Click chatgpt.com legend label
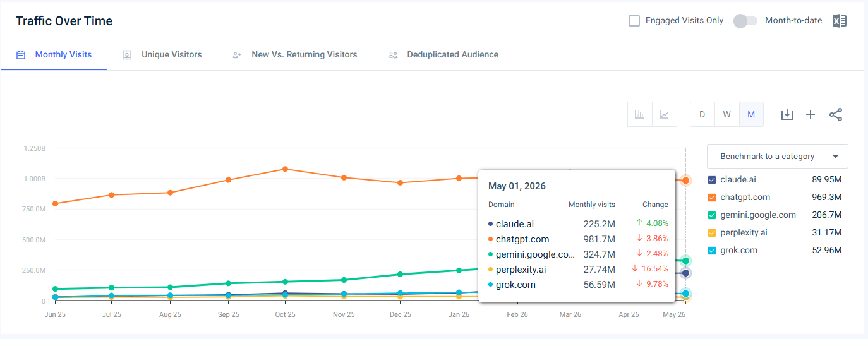The width and height of the screenshot is (868, 339). click(745, 198)
